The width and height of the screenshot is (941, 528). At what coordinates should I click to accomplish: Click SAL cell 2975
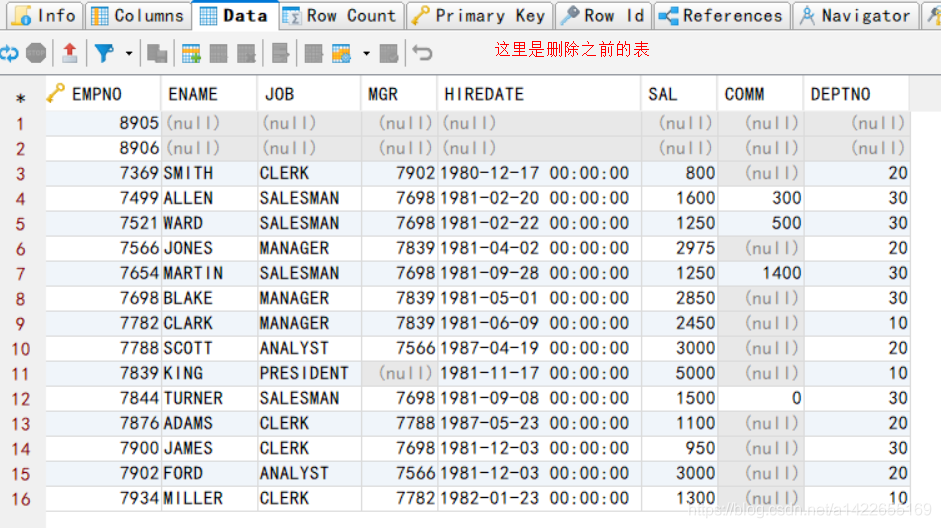coord(680,248)
